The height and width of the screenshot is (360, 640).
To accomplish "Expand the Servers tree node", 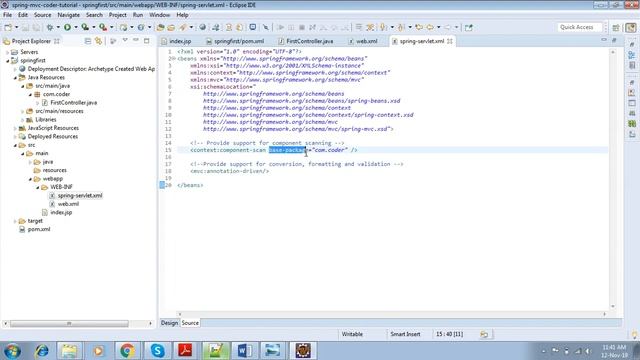I will [7, 52].
